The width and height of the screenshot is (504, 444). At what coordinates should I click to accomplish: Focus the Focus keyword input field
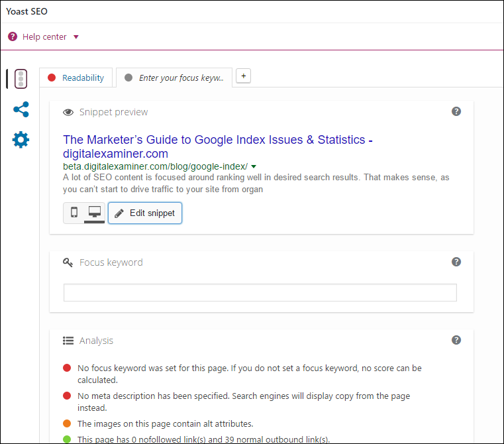(260, 292)
